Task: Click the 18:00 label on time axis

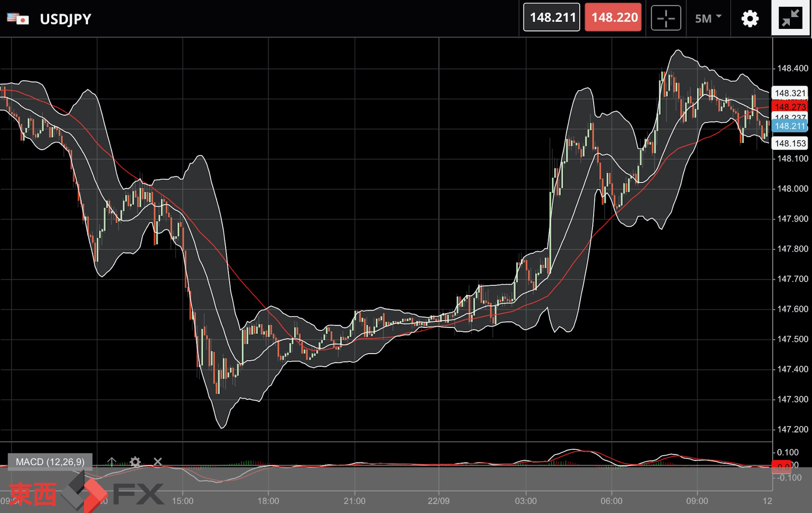Action: (268, 501)
